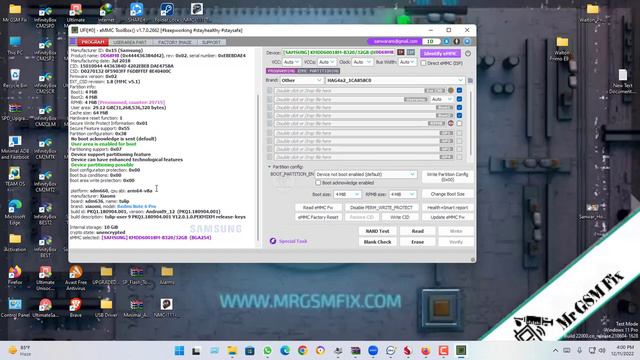Image resolution: width=640 pixels, height=360 pixels.
Task: Switch to USERAREA PART tab
Action: tap(130, 42)
